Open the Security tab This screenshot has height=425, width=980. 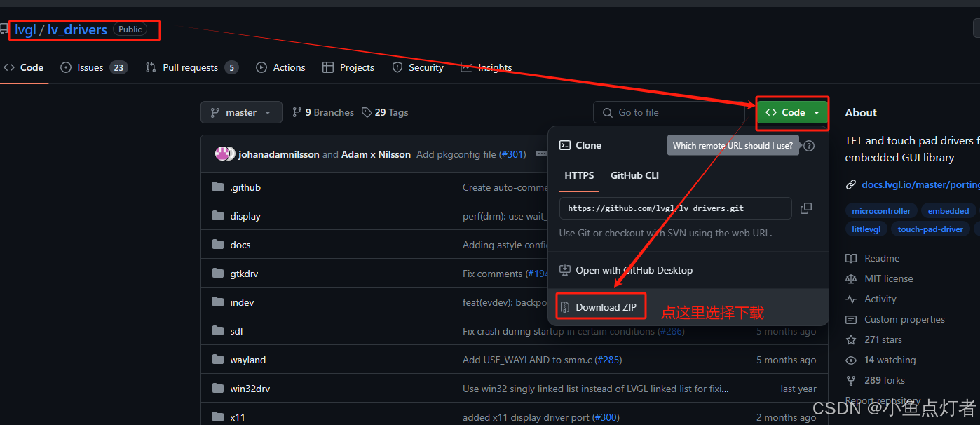click(x=418, y=67)
